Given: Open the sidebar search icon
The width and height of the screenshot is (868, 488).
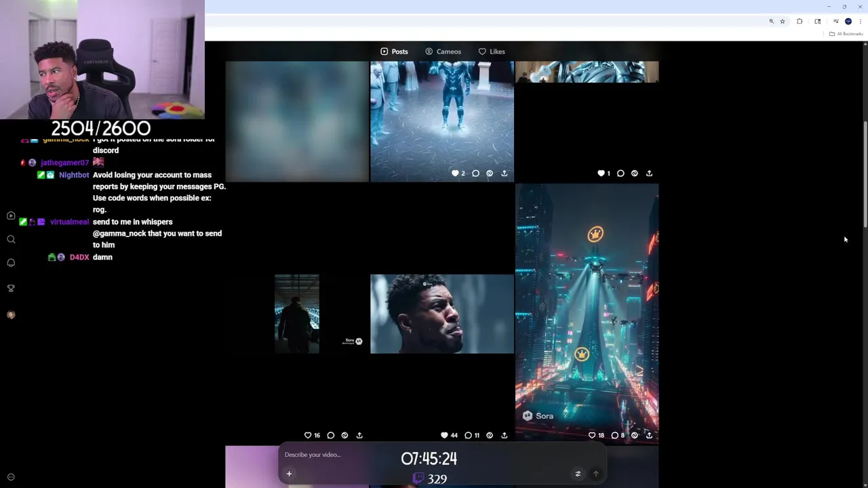Looking at the screenshot, I should [x=11, y=239].
